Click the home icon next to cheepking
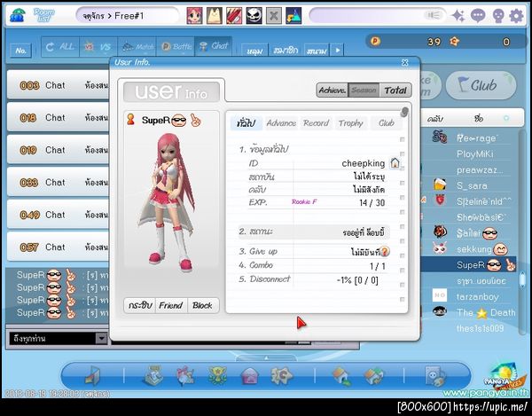532x416 pixels. click(x=395, y=163)
